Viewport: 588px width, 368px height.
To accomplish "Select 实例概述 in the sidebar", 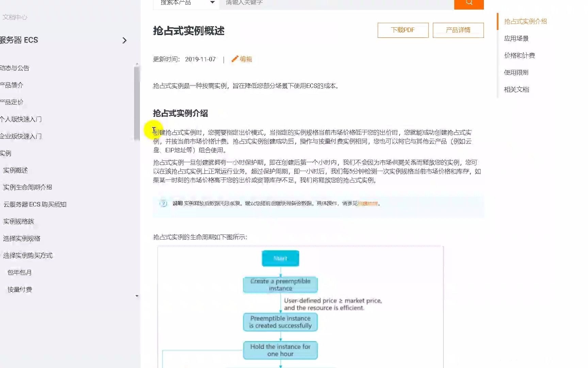I will tap(15, 170).
